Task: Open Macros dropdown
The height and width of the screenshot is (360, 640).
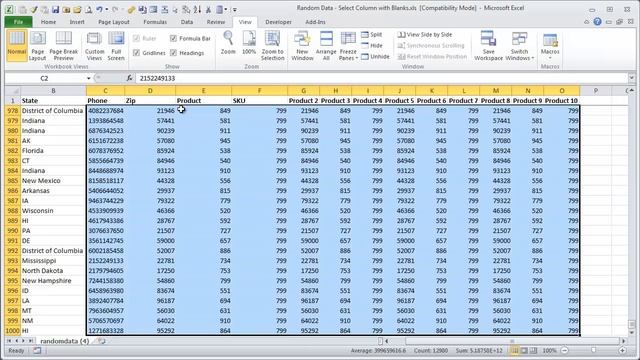Action: 550,45
